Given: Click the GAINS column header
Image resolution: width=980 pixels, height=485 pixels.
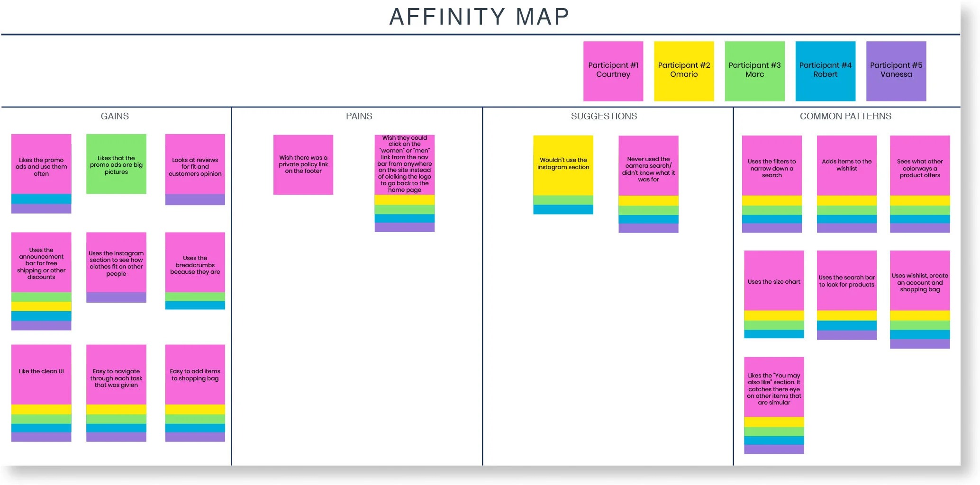Looking at the screenshot, I should [x=115, y=116].
